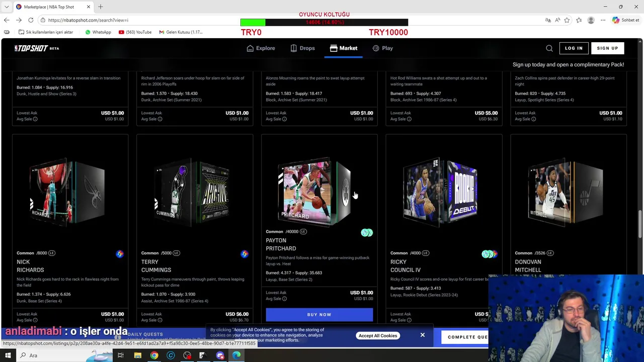Click Avg Sale info icon on Hot Rod Williams card

point(409,119)
